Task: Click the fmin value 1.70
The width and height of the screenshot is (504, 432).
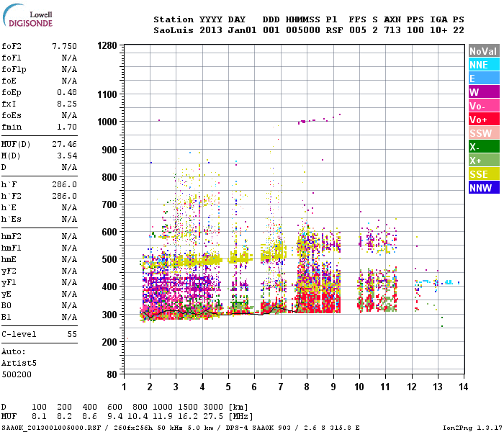Action: pyautogui.click(x=67, y=127)
